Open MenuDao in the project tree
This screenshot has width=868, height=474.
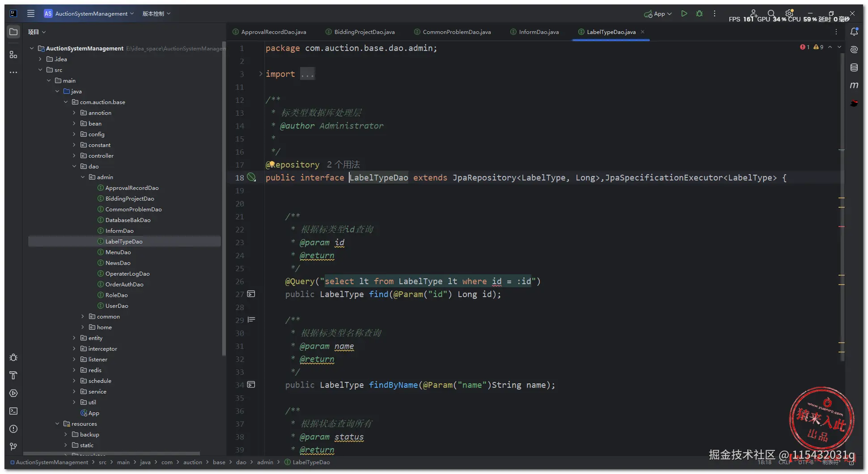click(x=118, y=252)
